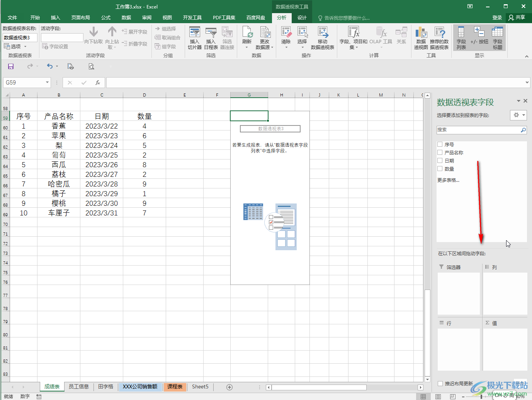The image size is (532, 400).
Task: Expand the formula bar
Action: (527, 82)
